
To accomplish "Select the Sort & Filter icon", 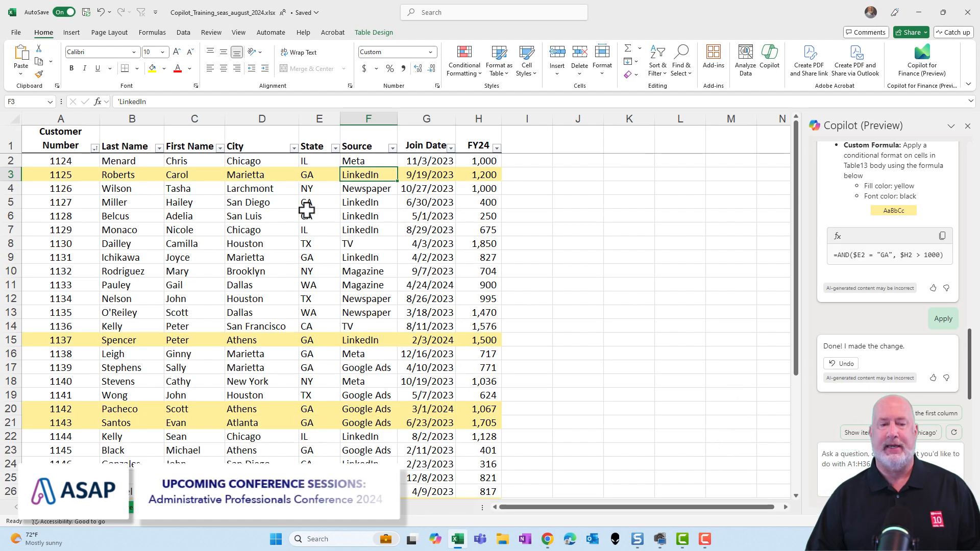I will pos(657,60).
